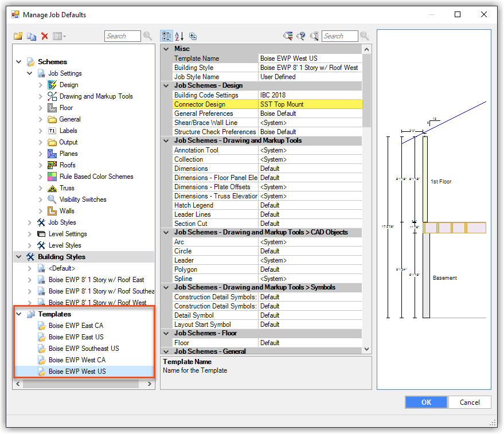
Task: Maximize the Manage Job Defaults window
Action: (458, 14)
